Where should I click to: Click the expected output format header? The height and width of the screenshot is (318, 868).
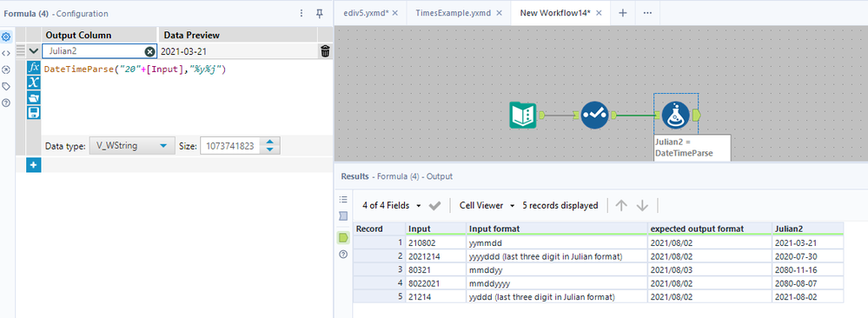click(710, 229)
